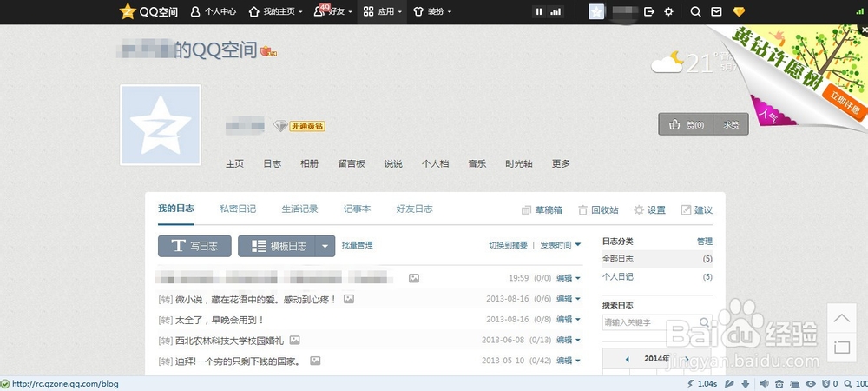The width and height of the screenshot is (868, 391).
Task: Click the 建议 feedback link
Action: [697, 210]
